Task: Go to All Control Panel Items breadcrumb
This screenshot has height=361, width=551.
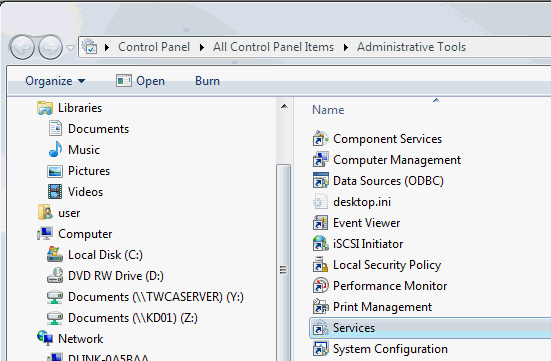Action: (273, 47)
